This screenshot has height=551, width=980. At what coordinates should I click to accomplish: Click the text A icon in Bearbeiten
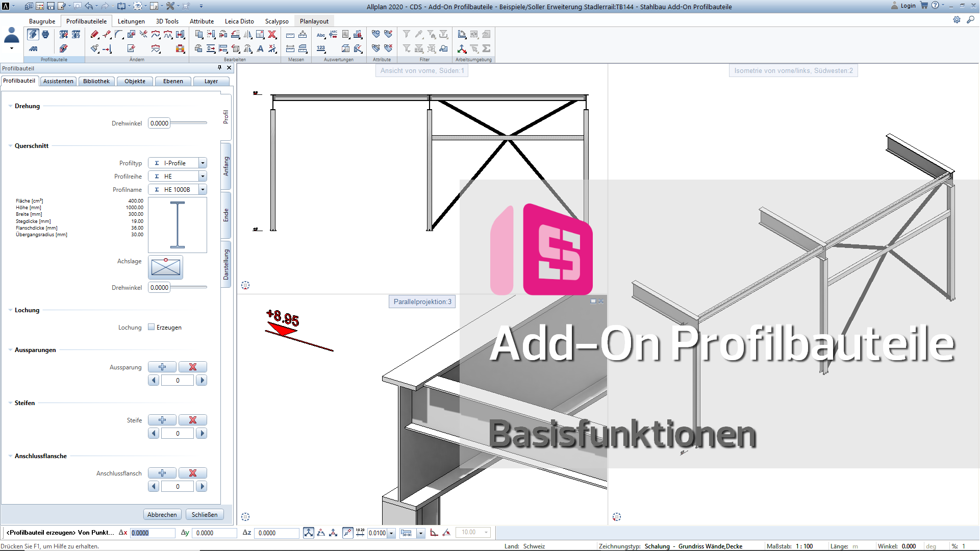[x=260, y=48]
